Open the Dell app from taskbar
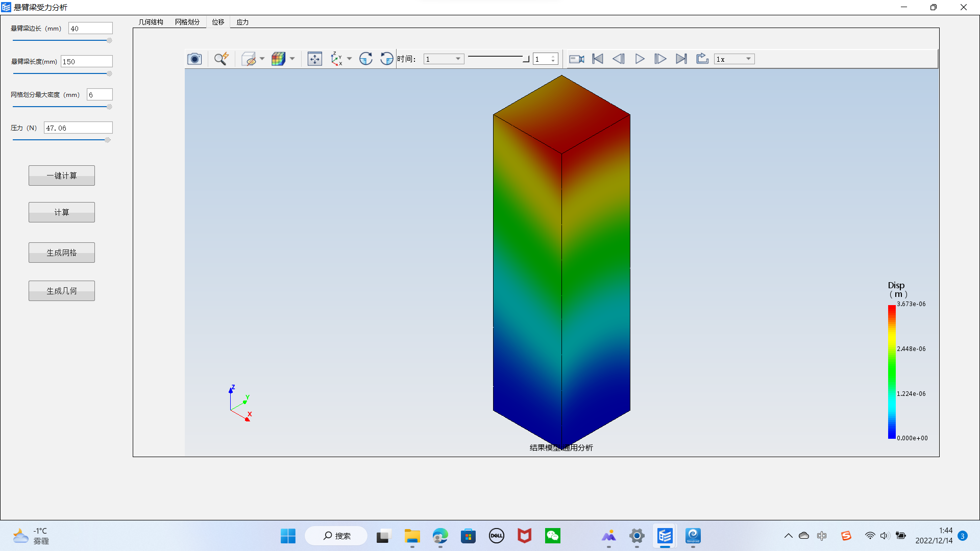Image resolution: width=980 pixels, height=551 pixels. [496, 536]
